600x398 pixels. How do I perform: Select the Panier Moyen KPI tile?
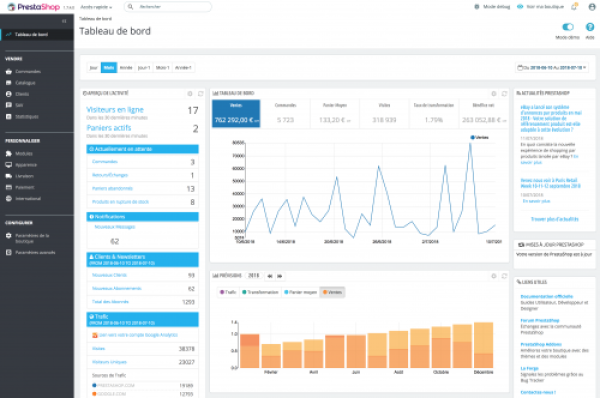335,113
